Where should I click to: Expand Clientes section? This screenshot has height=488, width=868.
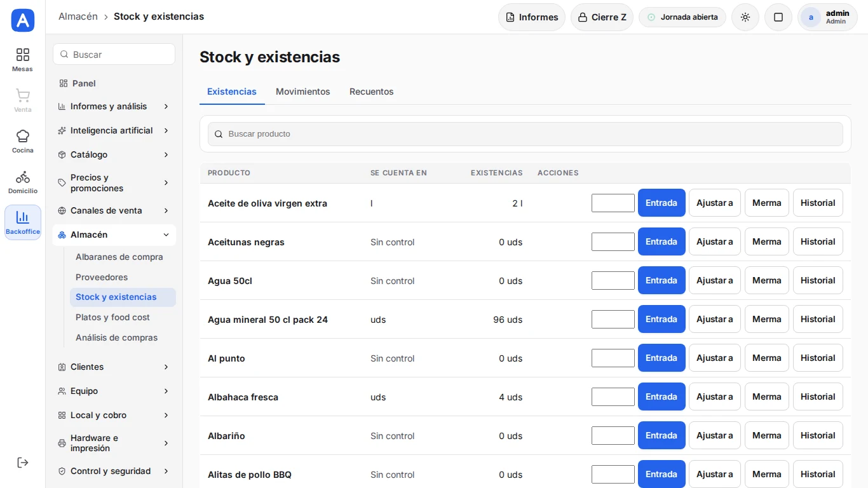[x=114, y=367]
